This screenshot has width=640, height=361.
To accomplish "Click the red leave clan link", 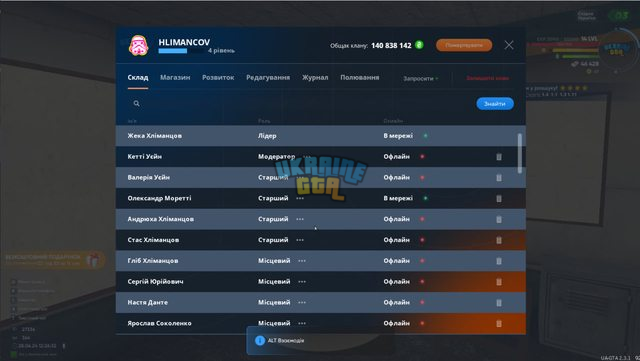I will (487, 78).
